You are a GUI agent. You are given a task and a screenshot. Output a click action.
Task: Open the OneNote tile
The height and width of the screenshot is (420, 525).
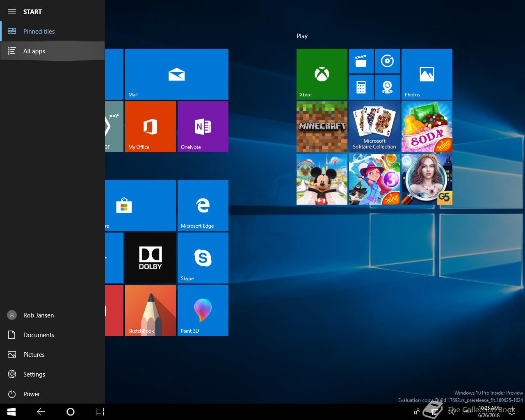click(x=203, y=126)
